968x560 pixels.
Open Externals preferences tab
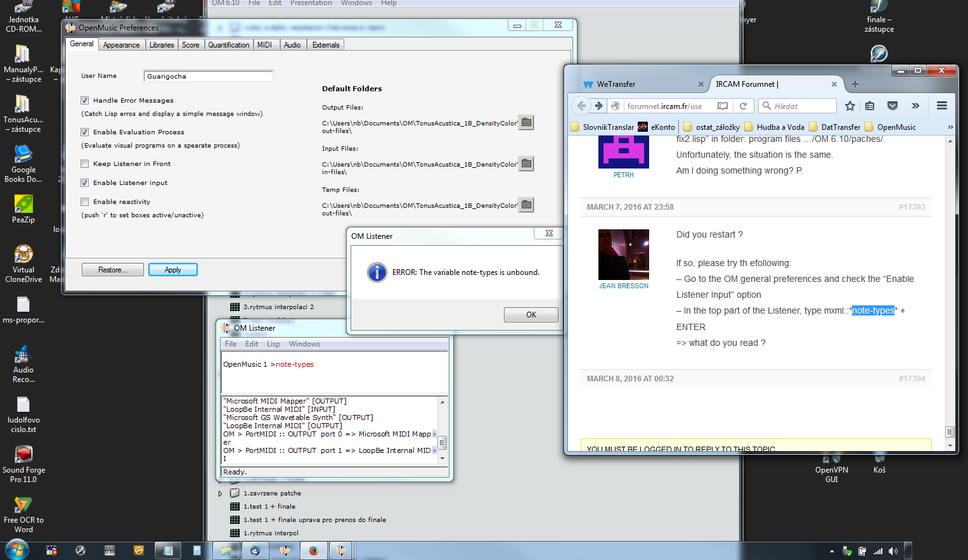[x=326, y=45]
